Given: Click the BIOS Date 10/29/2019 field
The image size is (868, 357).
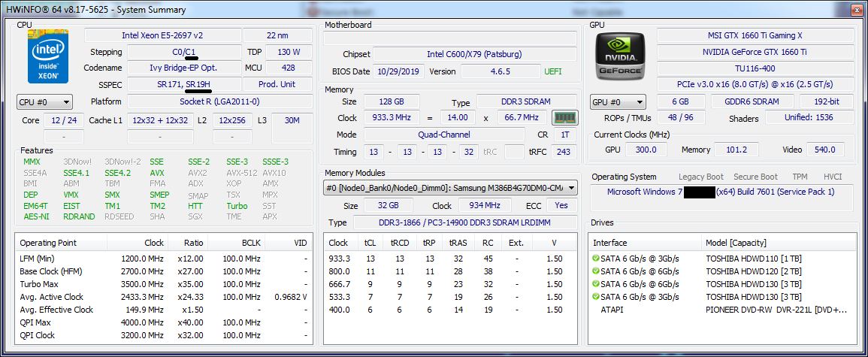Looking at the screenshot, I should pos(398,71).
